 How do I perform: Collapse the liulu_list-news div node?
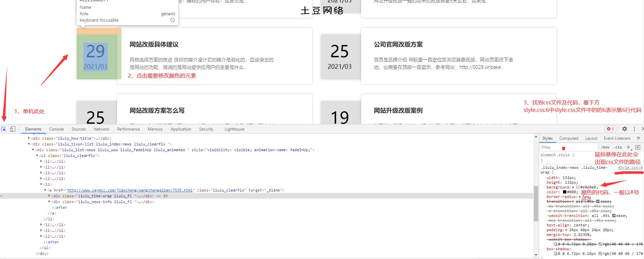coord(33,150)
